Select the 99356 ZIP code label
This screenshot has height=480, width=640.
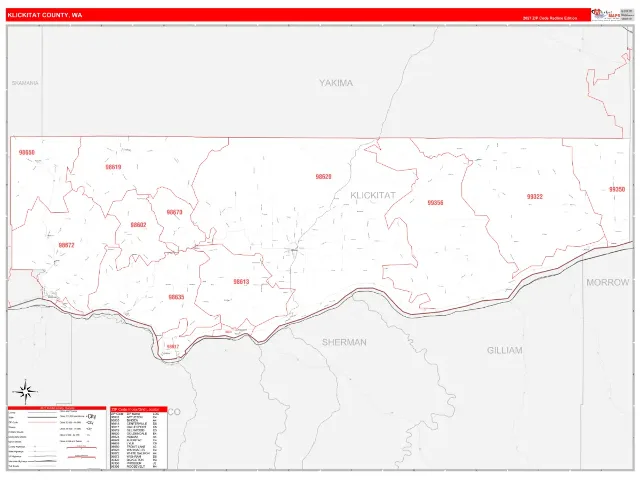pyautogui.click(x=435, y=203)
